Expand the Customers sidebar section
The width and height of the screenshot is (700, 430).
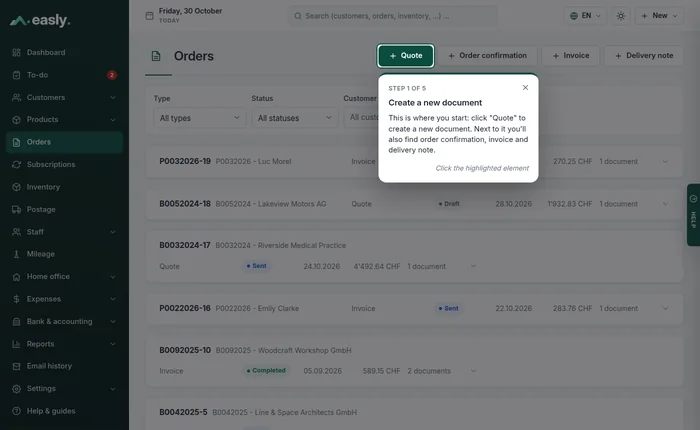tap(112, 97)
